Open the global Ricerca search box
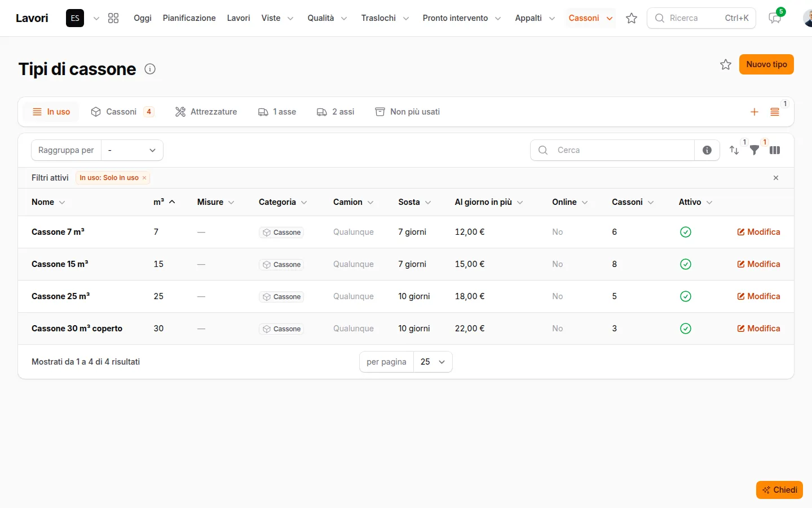Image resolution: width=812 pixels, height=508 pixels. coord(701,18)
